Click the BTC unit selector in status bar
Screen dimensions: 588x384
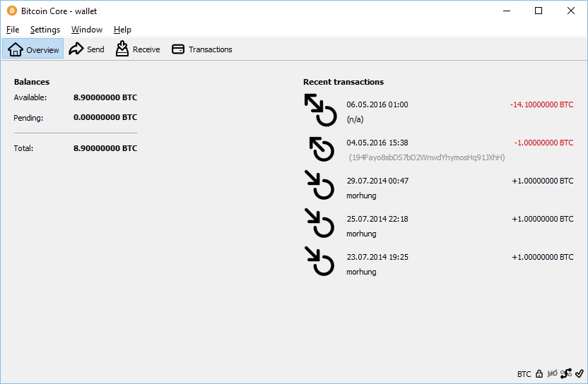524,374
